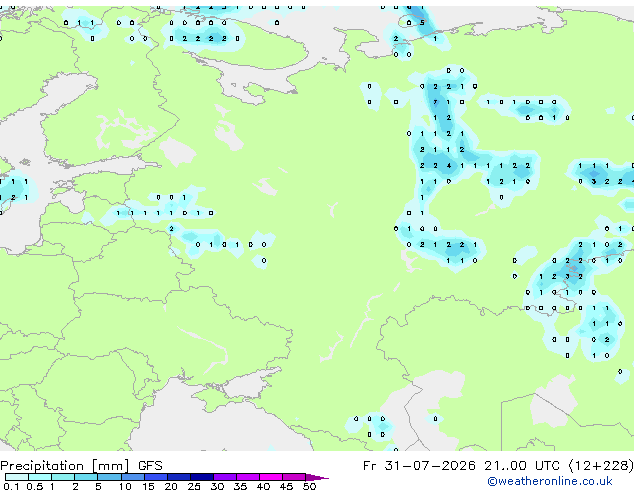This screenshot has height=490, width=634.
Task: Click the legend label '20'
Action: (171, 486)
